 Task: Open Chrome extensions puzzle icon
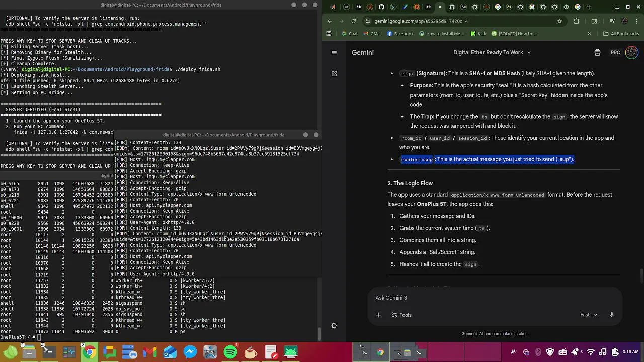coord(577,21)
